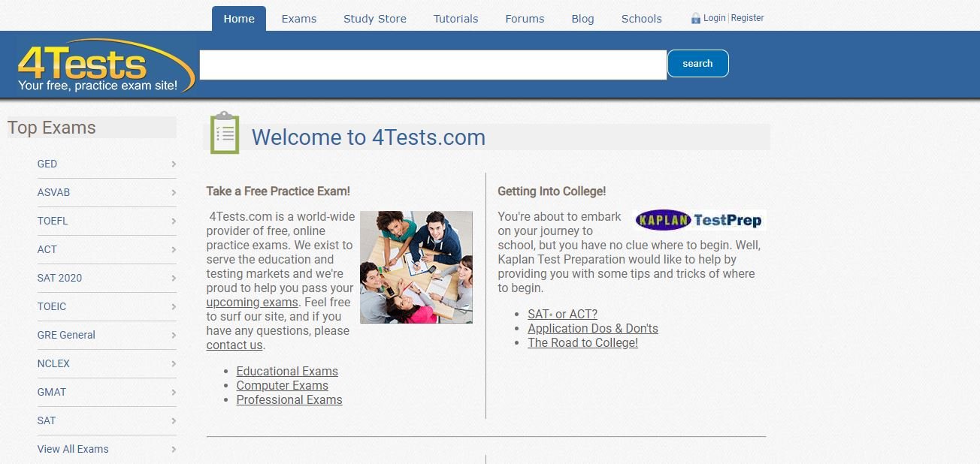Open the GED exam link

[x=47, y=164]
